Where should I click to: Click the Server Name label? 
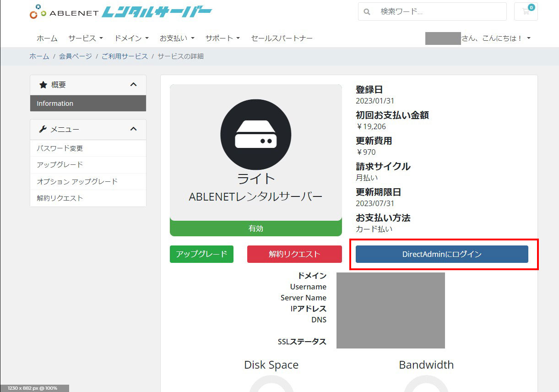(x=304, y=298)
